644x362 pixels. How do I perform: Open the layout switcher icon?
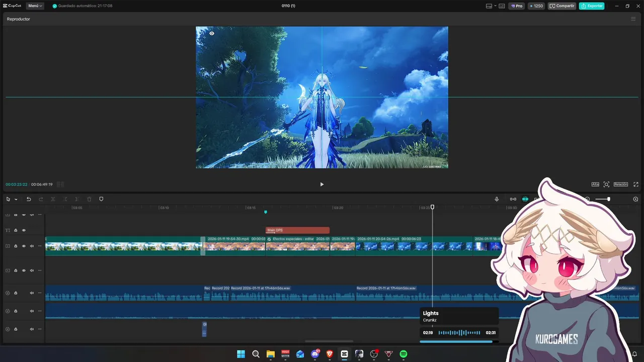click(489, 6)
